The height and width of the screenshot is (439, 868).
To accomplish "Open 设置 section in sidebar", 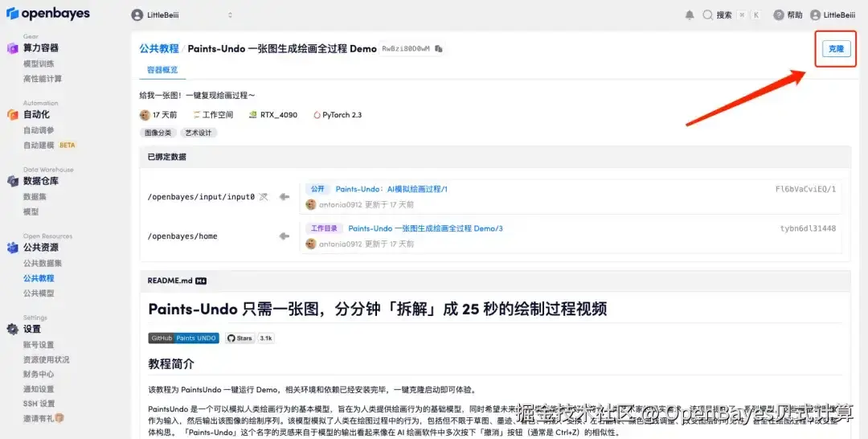I will click(x=31, y=329).
